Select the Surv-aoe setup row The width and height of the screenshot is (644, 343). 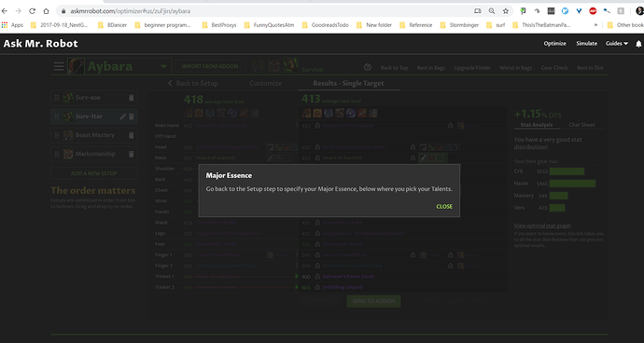(x=93, y=98)
